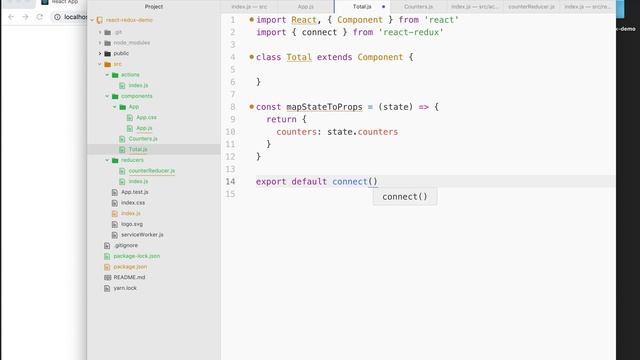Click line number 14 in the gutter

[230, 182]
